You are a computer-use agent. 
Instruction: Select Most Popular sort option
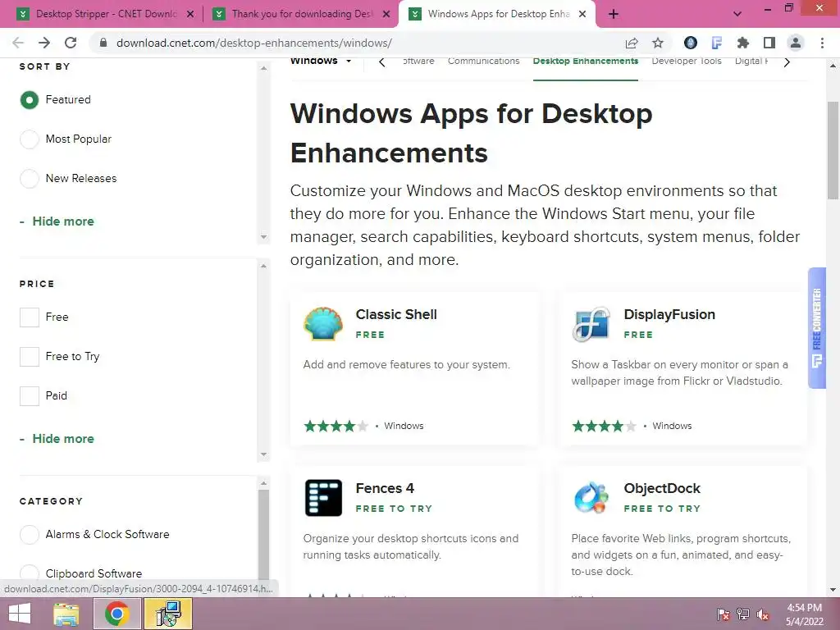[x=30, y=139]
